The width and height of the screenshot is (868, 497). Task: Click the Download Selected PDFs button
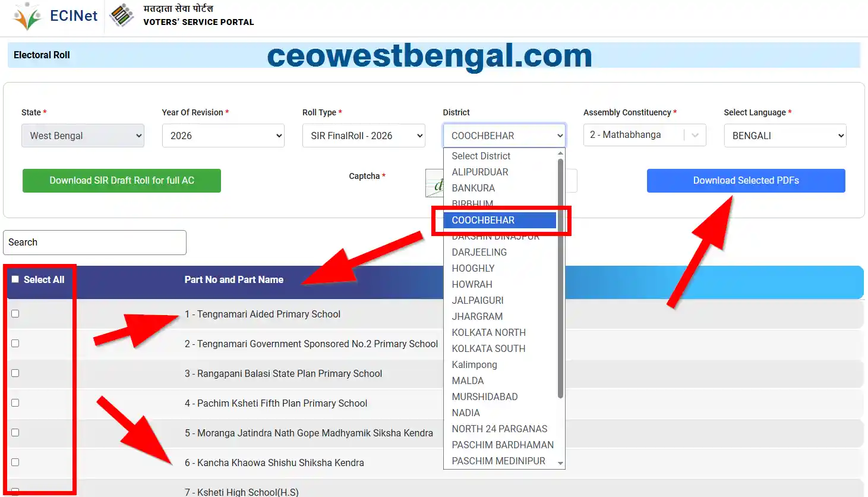pyautogui.click(x=746, y=181)
